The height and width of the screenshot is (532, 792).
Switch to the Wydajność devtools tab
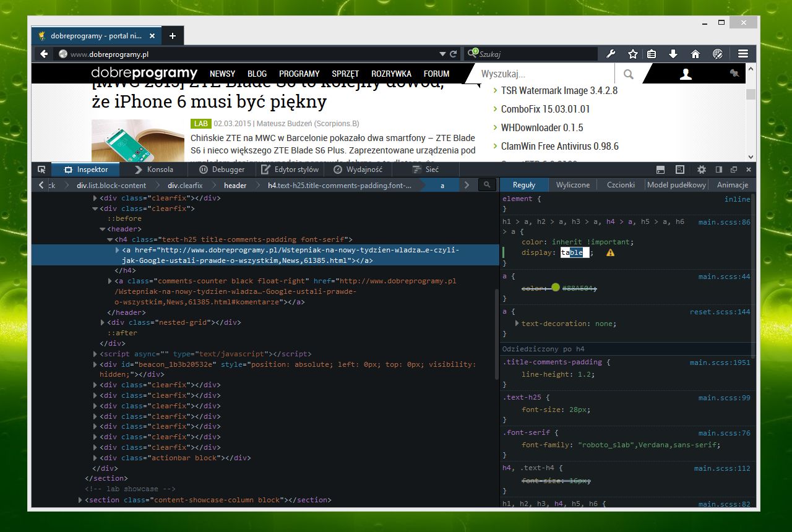(358, 169)
